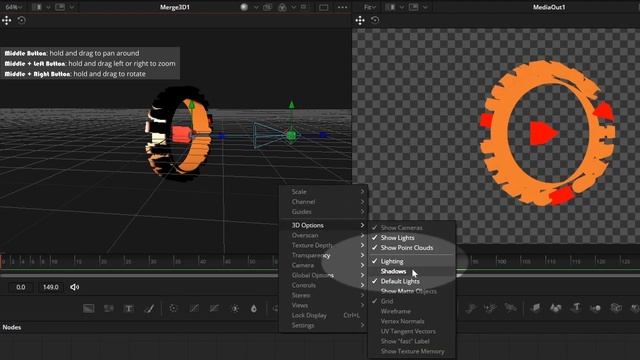This screenshot has width=640, height=360.
Task: Expand the Camera submenu
Action: [323, 265]
